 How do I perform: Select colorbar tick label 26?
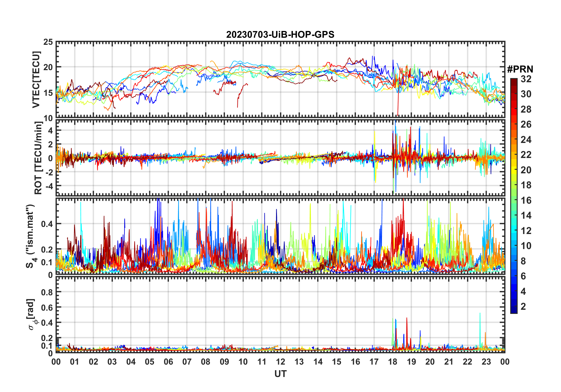click(x=526, y=124)
